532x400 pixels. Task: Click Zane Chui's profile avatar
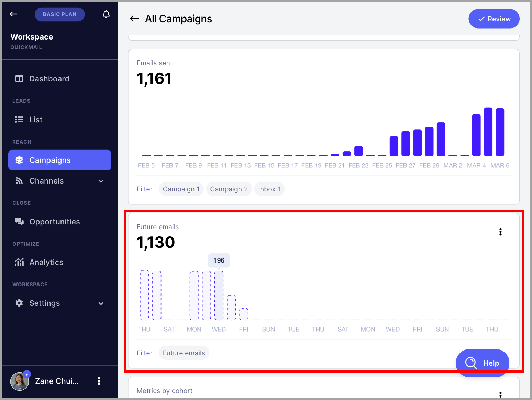pyautogui.click(x=20, y=381)
